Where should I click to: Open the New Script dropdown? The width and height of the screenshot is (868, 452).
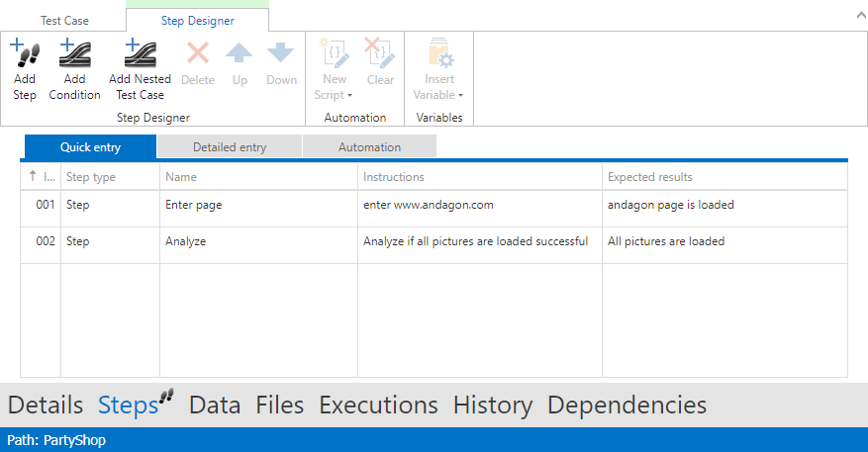[335, 87]
